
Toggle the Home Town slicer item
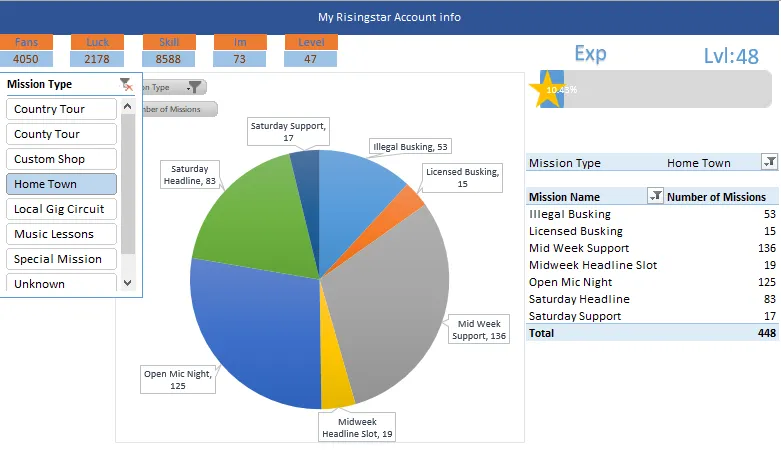click(61, 184)
